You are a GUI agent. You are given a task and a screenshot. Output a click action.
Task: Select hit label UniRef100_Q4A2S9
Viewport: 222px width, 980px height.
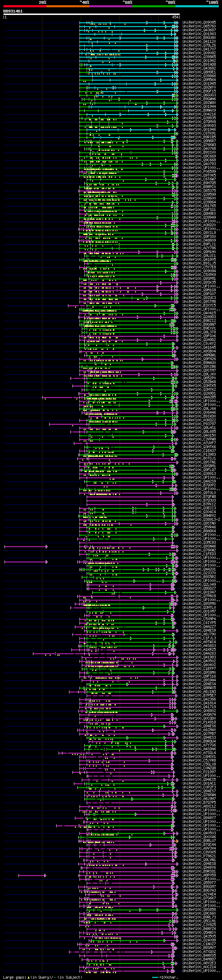click(199, 481)
